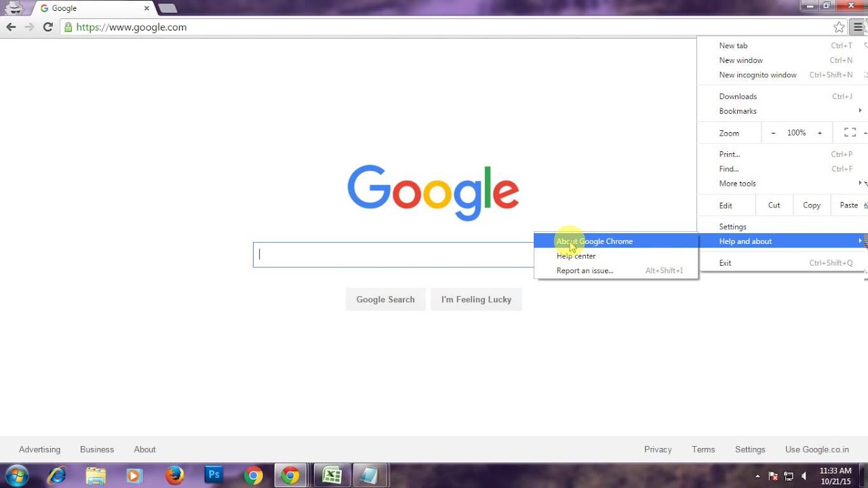Open a New incognito window
The image size is (868, 488).
(x=783, y=75)
